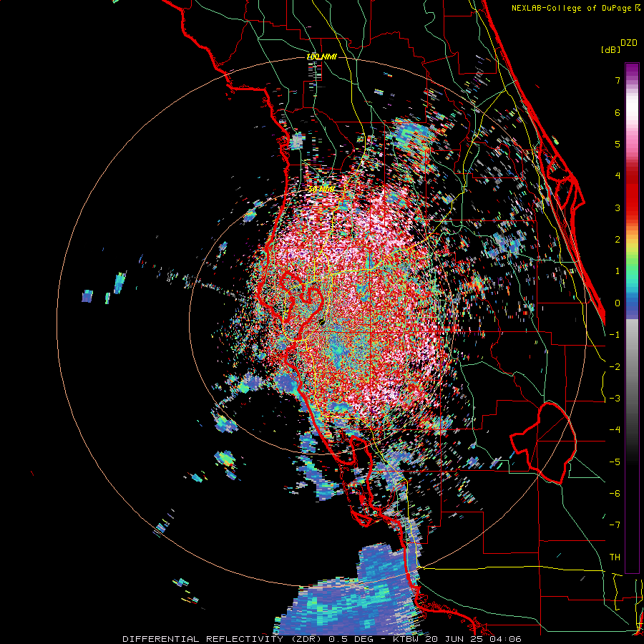Click the [dB] unit label

610,49
